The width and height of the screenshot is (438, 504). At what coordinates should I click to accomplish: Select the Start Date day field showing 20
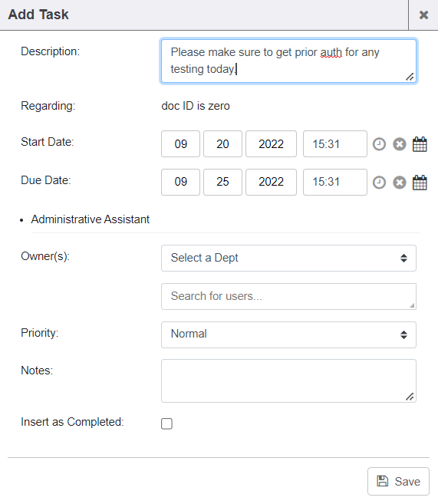(222, 143)
